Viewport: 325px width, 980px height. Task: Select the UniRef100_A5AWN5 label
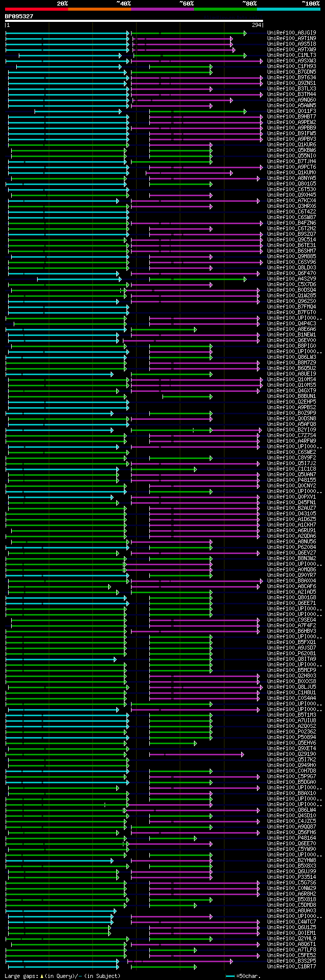coord(291,106)
